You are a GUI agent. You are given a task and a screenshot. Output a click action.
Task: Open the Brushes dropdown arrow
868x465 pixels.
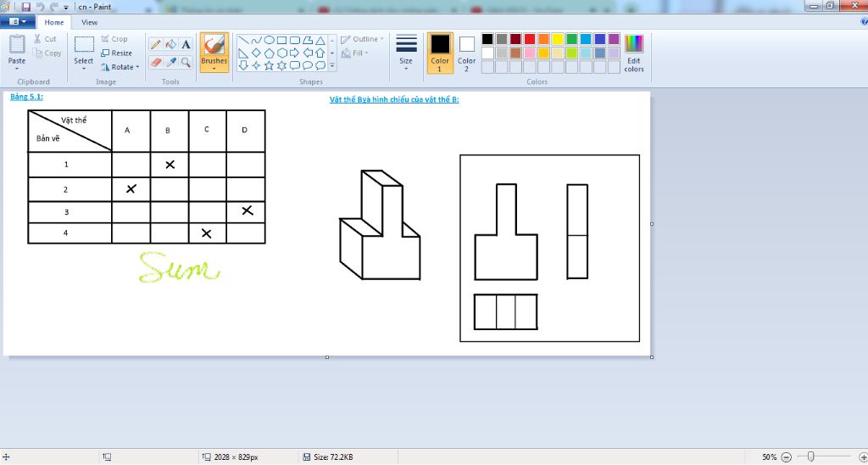click(214, 69)
